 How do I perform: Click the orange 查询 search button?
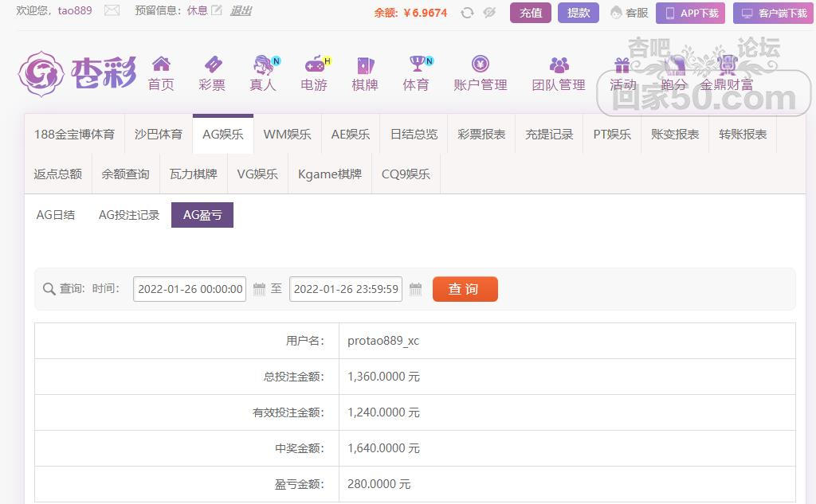tap(465, 289)
